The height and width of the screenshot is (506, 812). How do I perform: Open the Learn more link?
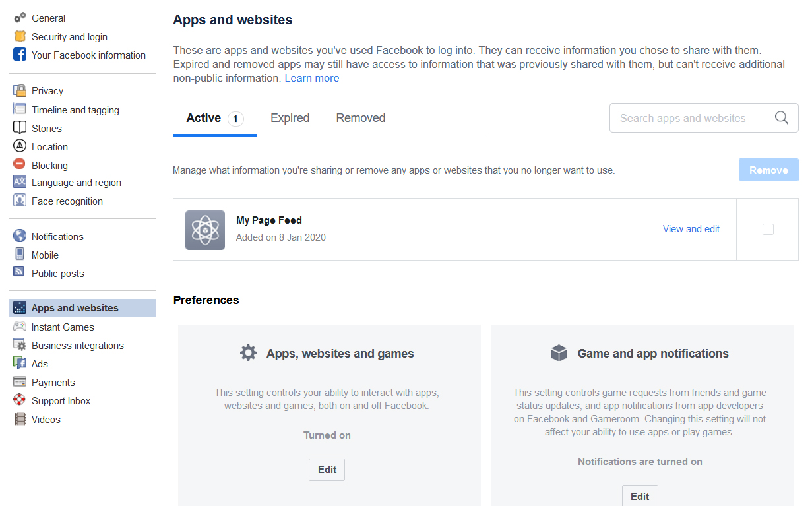point(311,78)
